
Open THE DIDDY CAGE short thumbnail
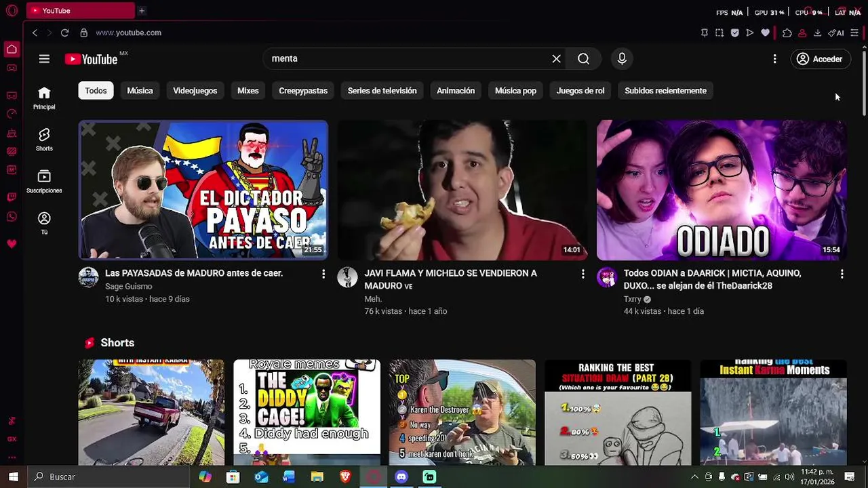click(x=307, y=412)
